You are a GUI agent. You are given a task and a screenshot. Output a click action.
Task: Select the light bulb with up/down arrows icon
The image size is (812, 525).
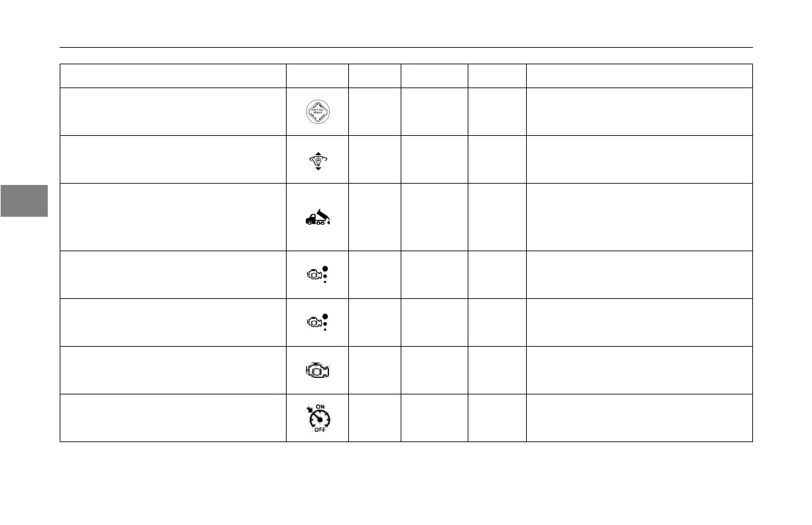(x=317, y=160)
